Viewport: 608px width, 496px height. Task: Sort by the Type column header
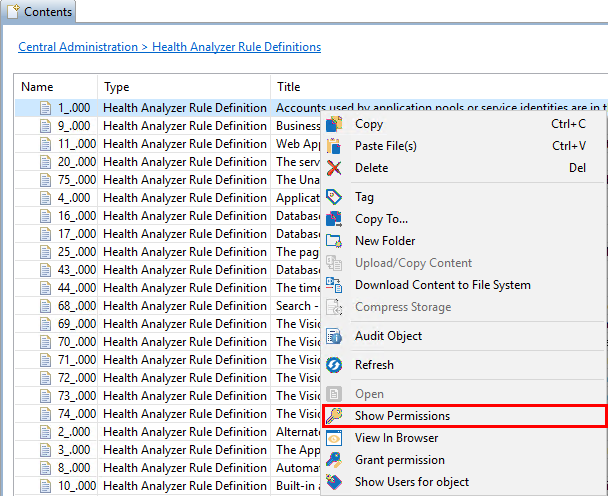(x=117, y=87)
